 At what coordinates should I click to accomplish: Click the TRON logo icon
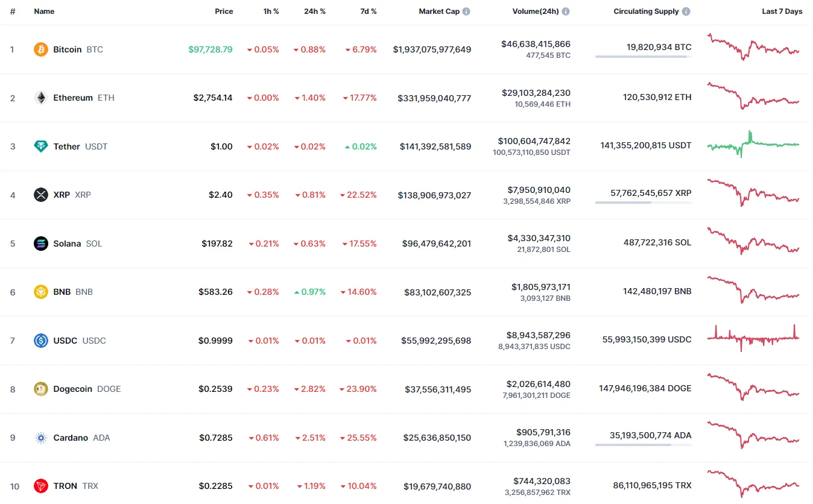pyautogui.click(x=41, y=486)
